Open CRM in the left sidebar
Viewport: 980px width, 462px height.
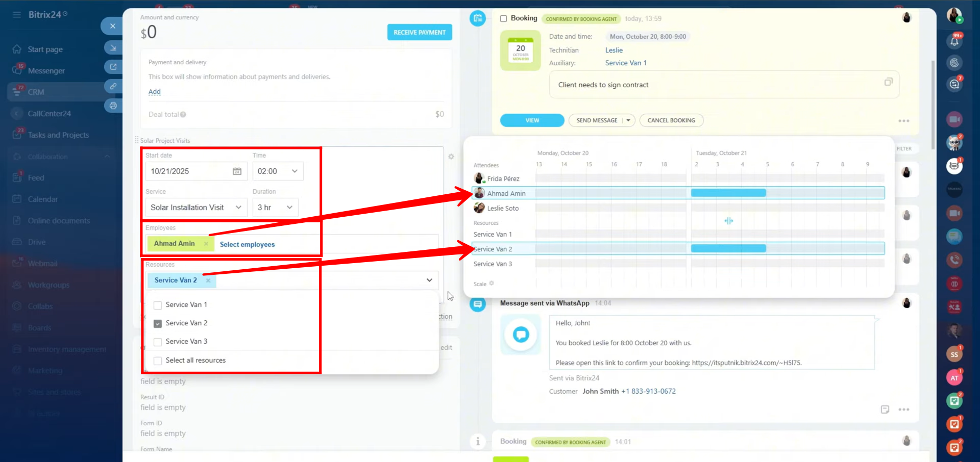click(36, 92)
